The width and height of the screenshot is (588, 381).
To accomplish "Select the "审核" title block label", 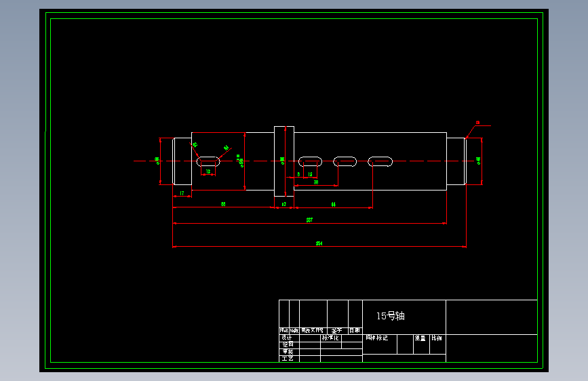I will 288,352.
